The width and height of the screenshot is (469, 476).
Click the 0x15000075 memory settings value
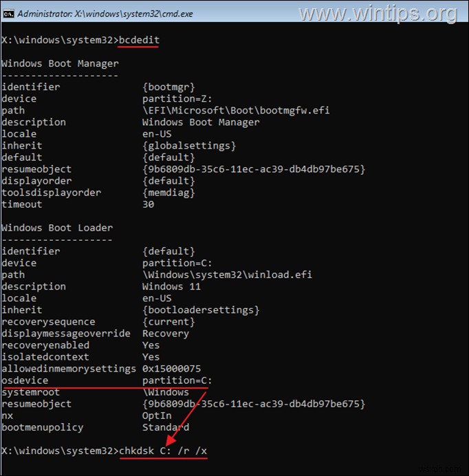171,369
